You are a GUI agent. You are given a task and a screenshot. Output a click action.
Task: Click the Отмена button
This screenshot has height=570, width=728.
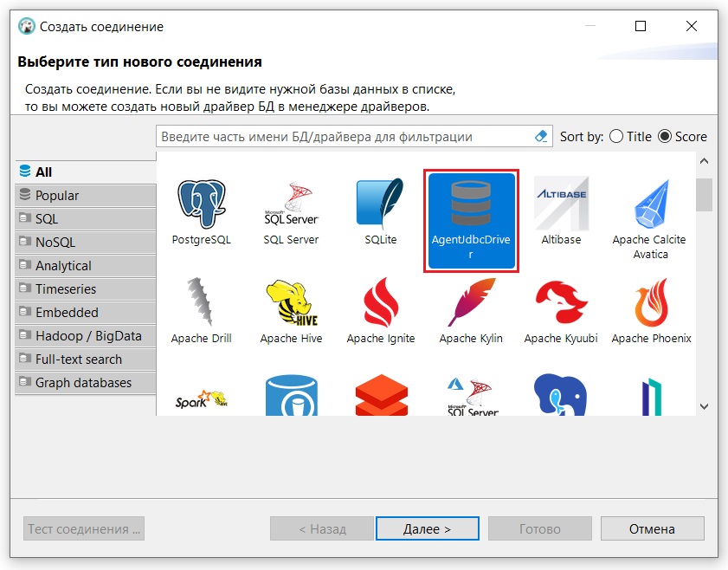(653, 528)
